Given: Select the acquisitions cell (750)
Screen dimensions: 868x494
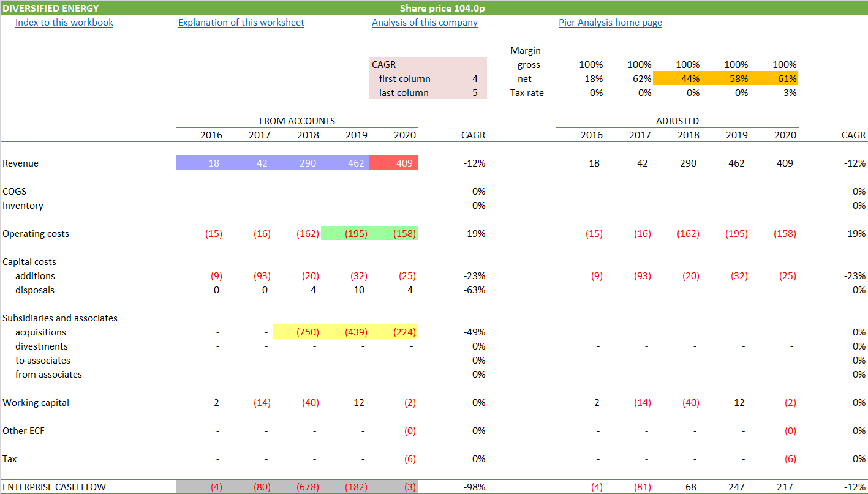Looking at the screenshot, I should [296, 332].
